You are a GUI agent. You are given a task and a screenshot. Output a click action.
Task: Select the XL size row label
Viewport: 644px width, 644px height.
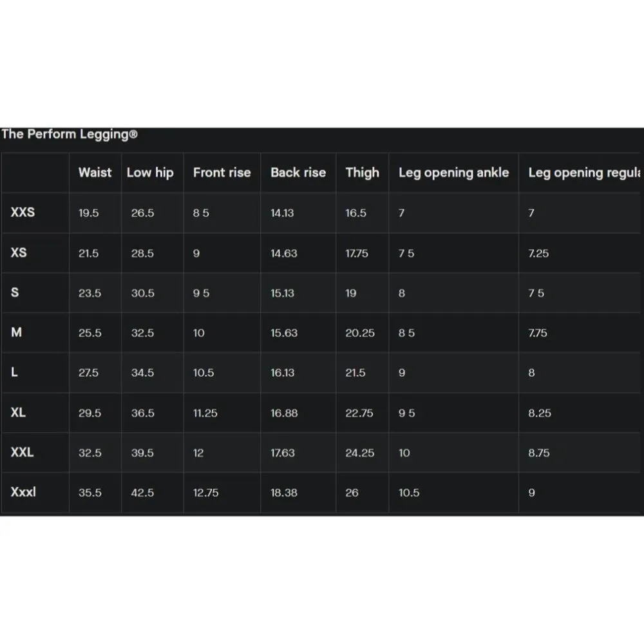pyautogui.click(x=18, y=412)
